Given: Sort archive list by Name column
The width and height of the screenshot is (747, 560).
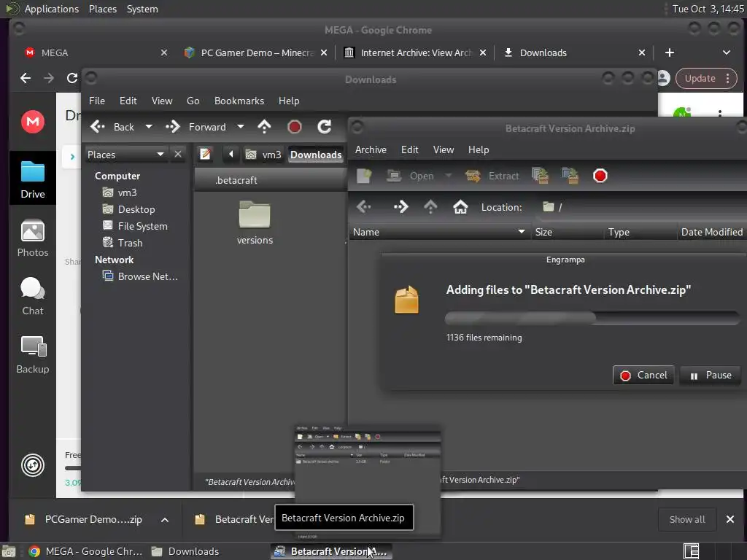Looking at the screenshot, I should [x=438, y=232].
